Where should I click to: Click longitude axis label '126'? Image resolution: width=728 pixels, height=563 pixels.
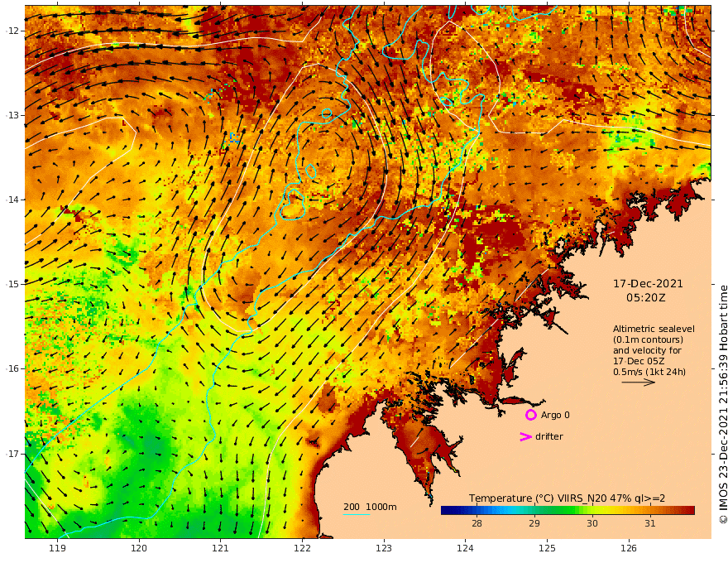629,548
